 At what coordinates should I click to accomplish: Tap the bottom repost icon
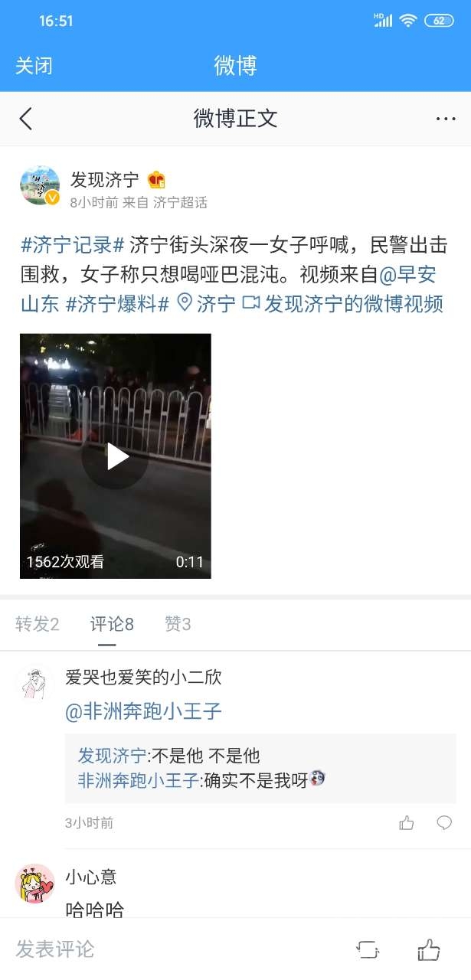click(x=368, y=950)
